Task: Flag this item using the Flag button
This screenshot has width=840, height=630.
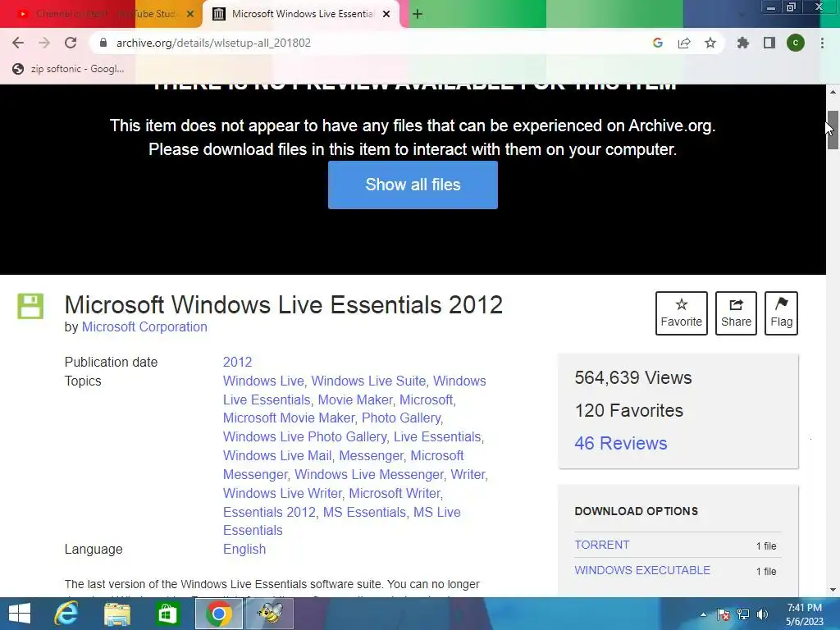Action: pyautogui.click(x=781, y=313)
